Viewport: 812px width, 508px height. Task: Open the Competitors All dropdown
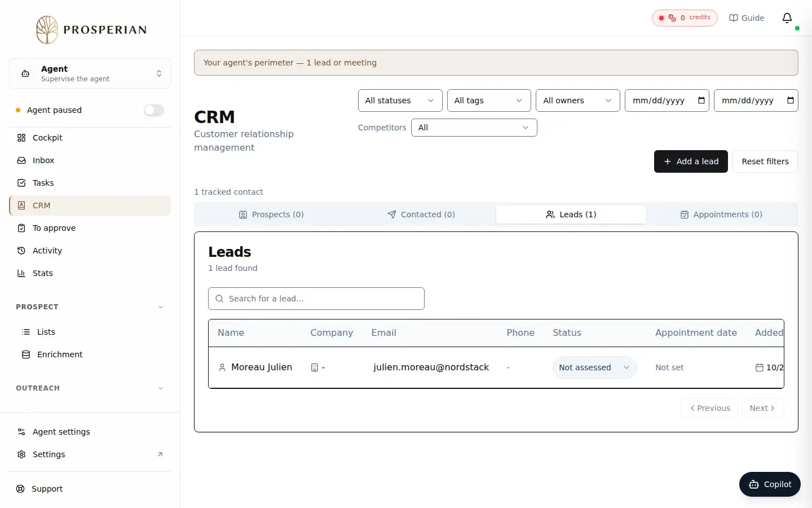tap(474, 128)
